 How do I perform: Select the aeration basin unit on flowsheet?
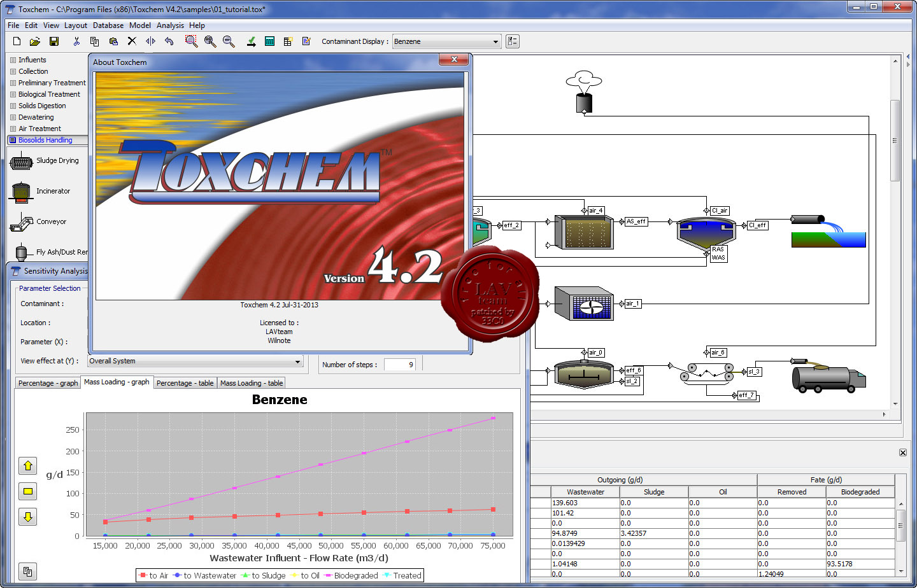(x=584, y=232)
